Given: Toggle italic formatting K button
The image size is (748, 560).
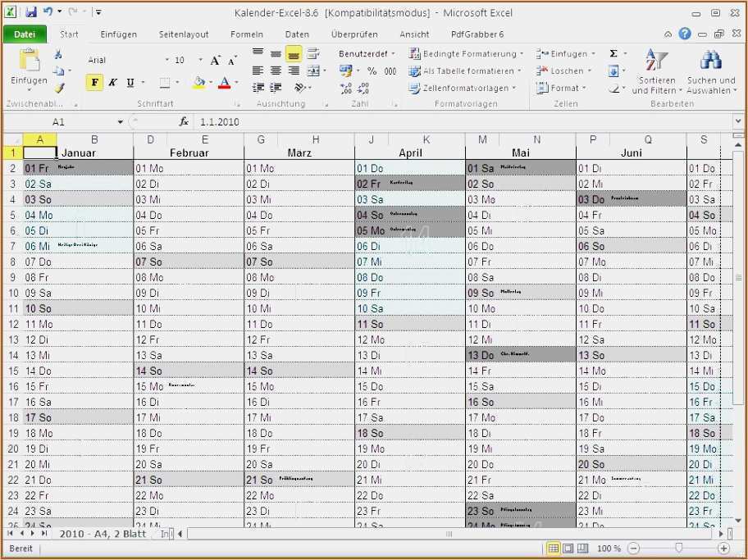Looking at the screenshot, I should tap(112, 83).
